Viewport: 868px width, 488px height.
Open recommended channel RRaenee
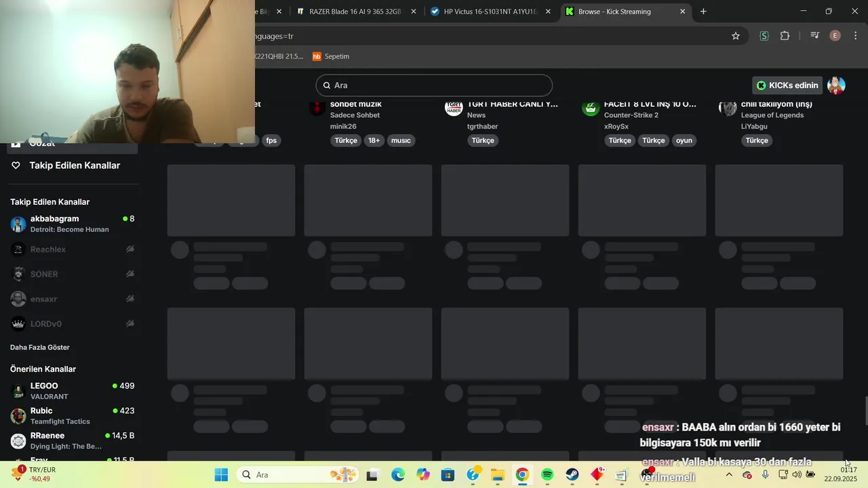point(73,441)
